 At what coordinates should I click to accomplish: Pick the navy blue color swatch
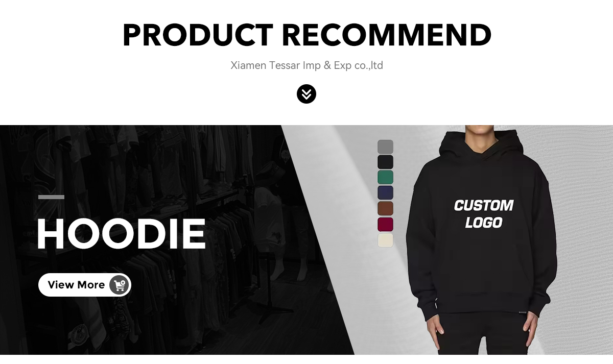click(385, 193)
